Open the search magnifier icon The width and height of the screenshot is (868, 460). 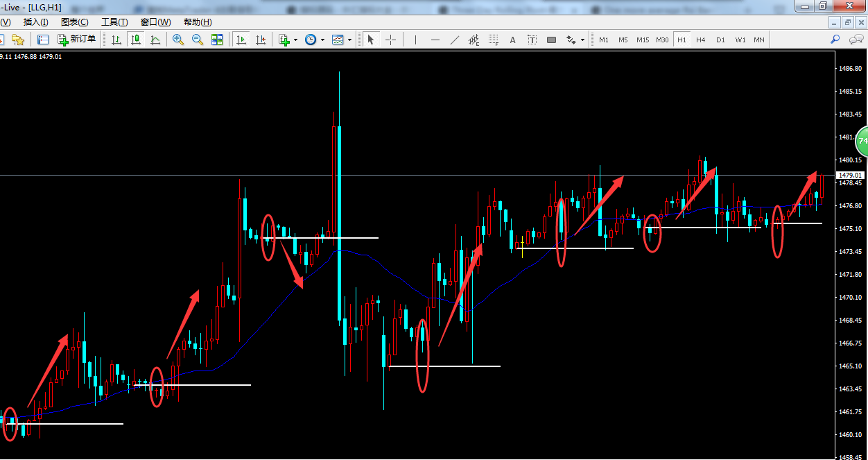coord(835,40)
